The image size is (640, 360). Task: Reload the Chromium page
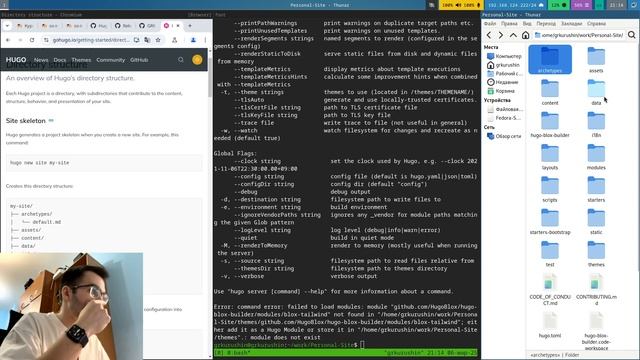click(32, 40)
